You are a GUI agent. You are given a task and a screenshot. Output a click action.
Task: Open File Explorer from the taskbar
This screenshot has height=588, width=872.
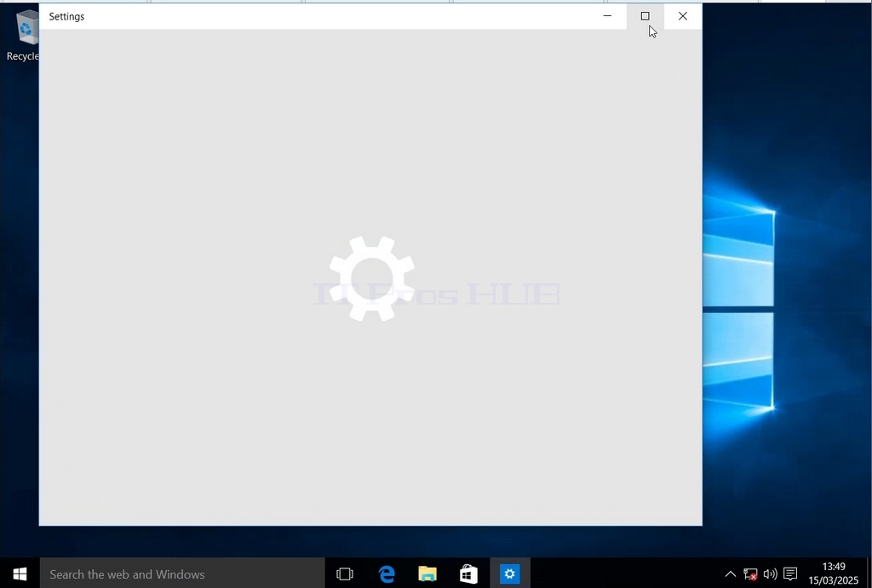(427, 574)
